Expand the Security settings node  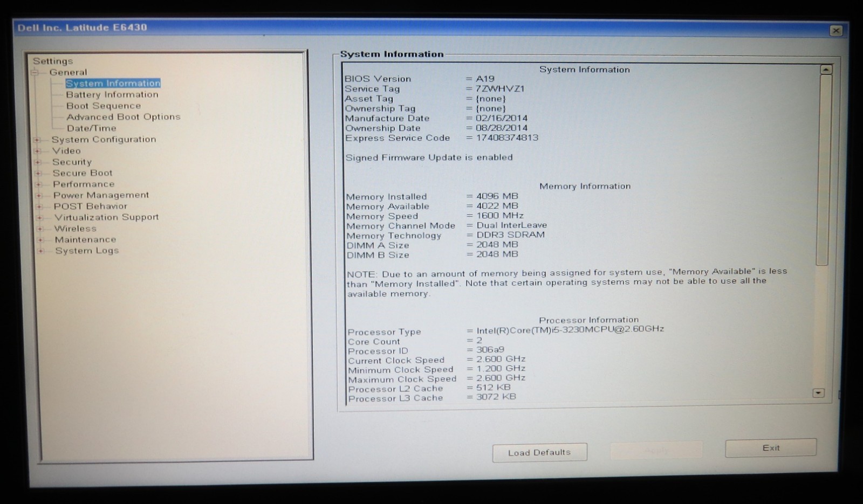(x=38, y=162)
